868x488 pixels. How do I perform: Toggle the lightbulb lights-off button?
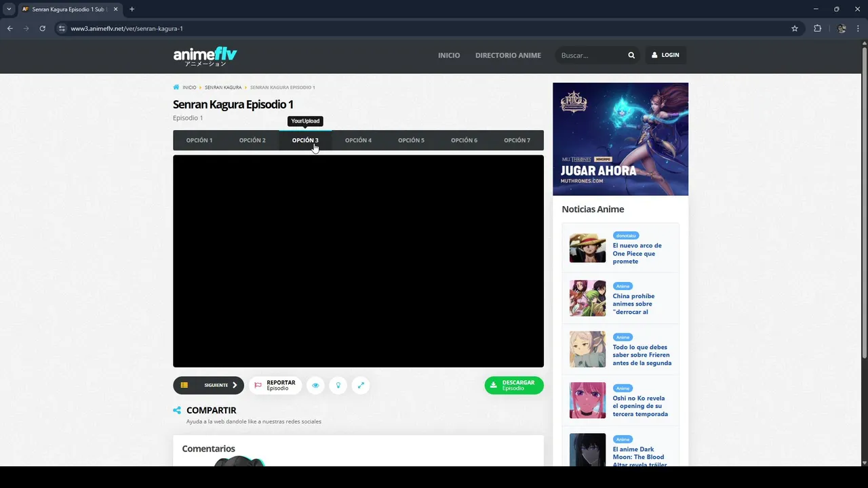coord(338,385)
